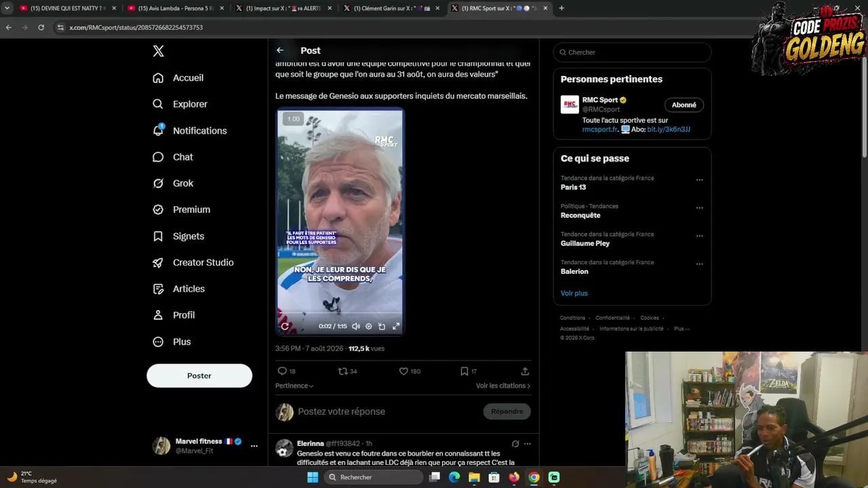The height and width of the screenshot is (488, 868).
Task: Expand the video to fullscreen
Action: tap(396, 326)
